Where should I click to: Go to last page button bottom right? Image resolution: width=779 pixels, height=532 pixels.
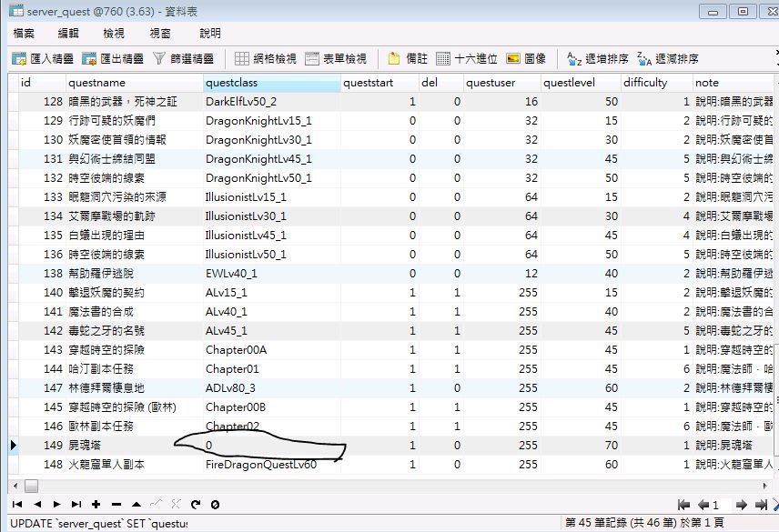tap(761, 505)
